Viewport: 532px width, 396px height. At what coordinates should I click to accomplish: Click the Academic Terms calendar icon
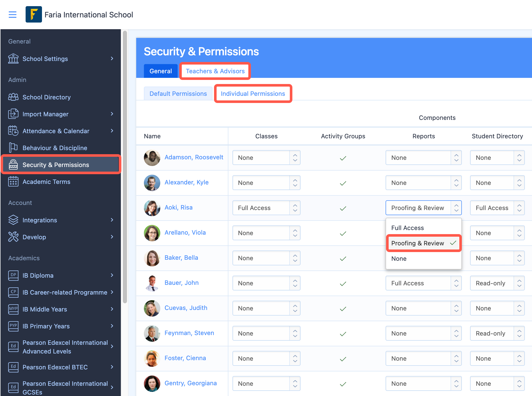13,182
